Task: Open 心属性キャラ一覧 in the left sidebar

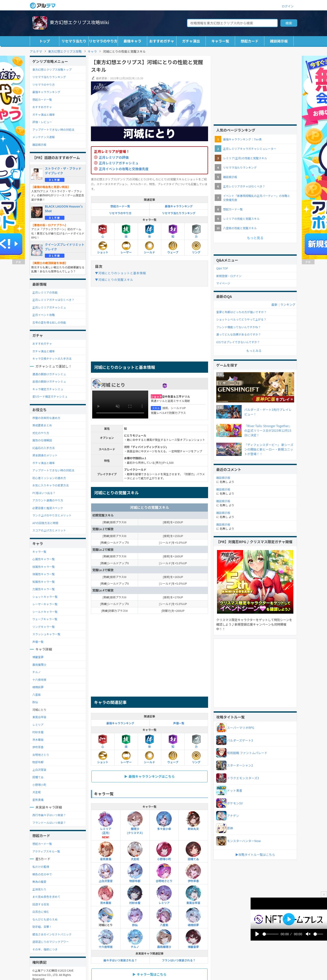Action: (43, 559)
